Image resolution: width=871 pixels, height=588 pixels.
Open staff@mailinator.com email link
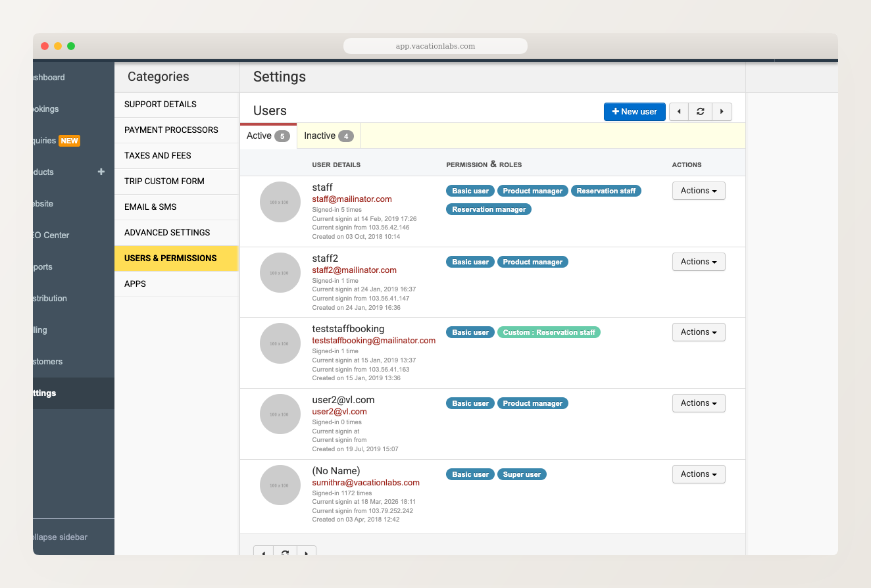(351, 199)
